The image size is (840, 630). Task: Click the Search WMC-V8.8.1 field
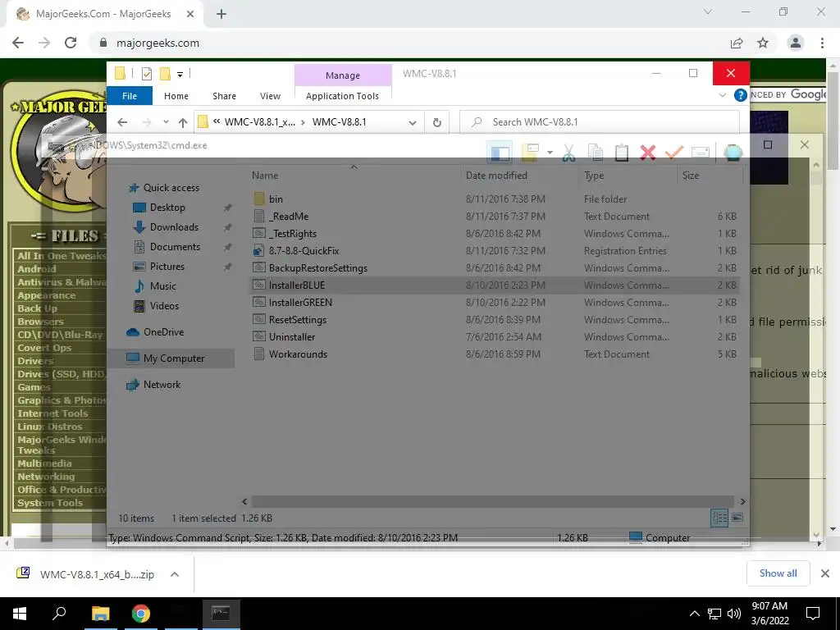(600, 122)
